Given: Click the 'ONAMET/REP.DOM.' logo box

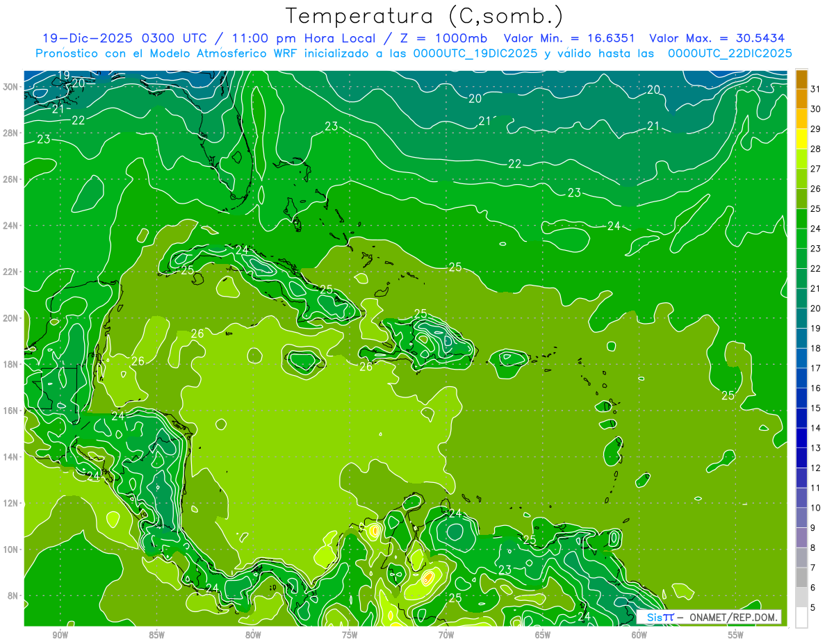Looking at the screenshot, I should pyautogui.click(x=709, y=617).
